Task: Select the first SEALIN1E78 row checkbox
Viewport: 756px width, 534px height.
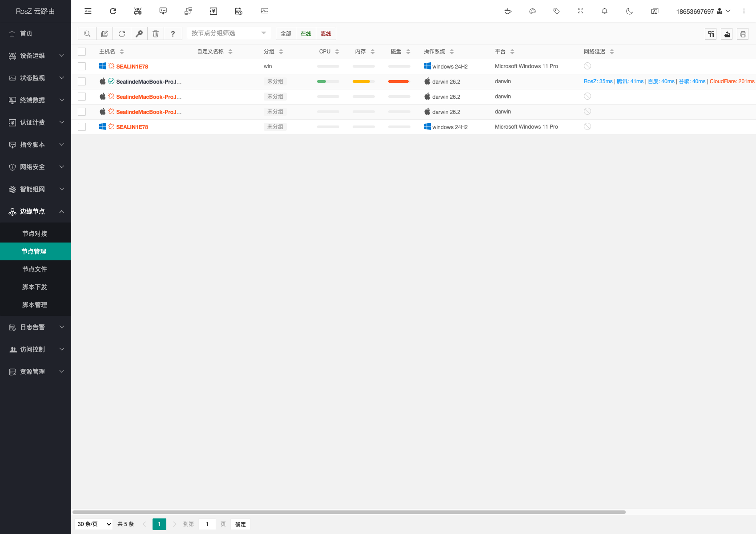Action: [x=82, y=66]
